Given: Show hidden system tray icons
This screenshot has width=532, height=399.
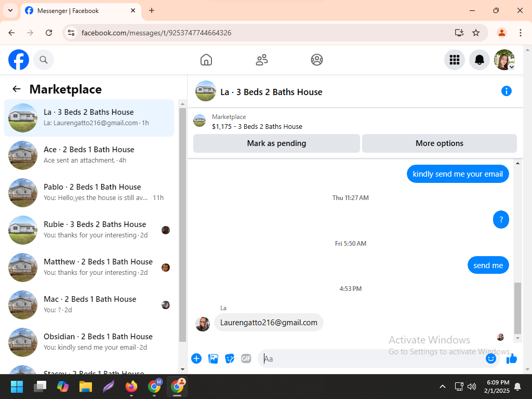Looking at the screenshot, I should coord(443,386).
